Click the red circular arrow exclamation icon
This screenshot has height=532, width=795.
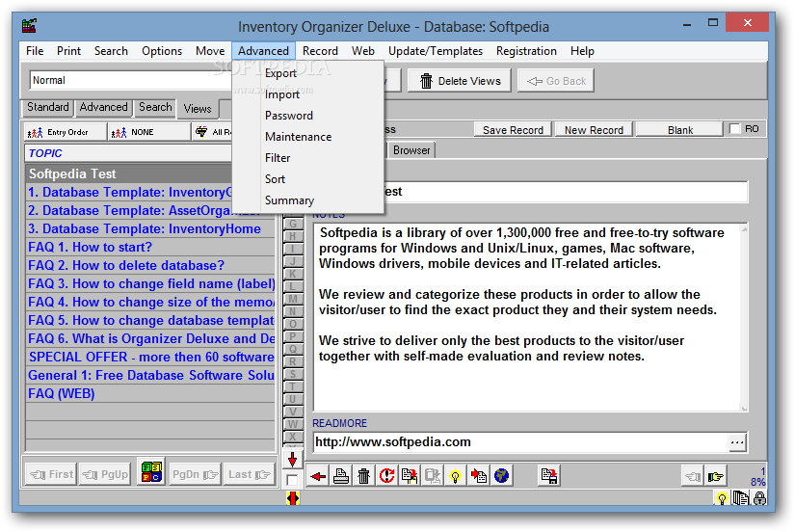(386, 476)
